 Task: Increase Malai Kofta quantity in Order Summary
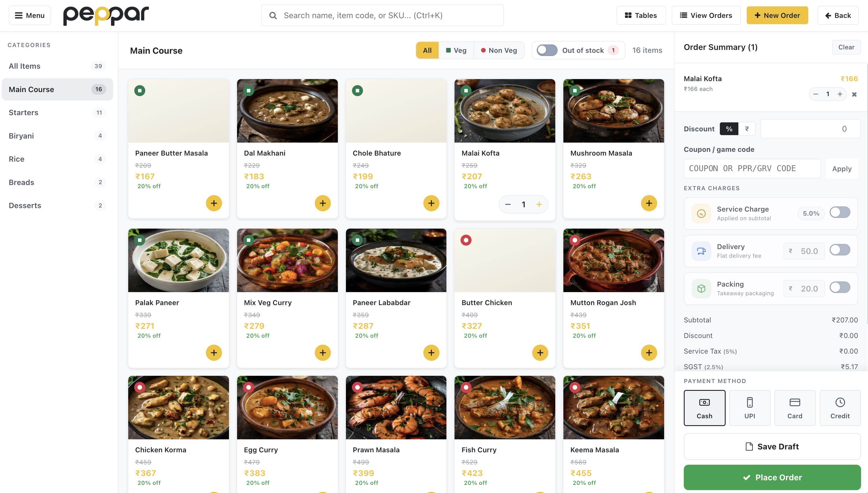pos(840,94)
